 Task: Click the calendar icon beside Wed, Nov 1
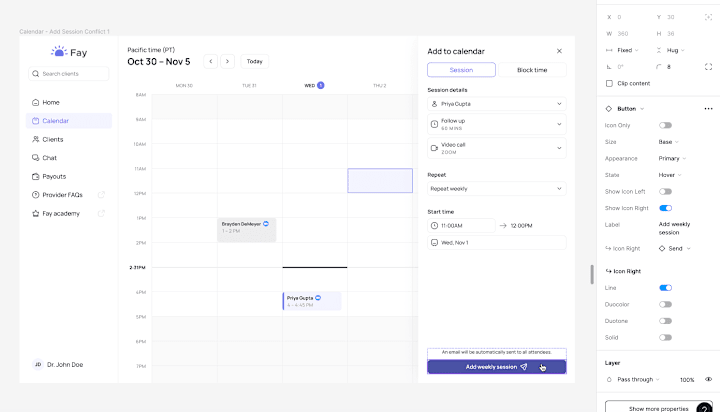434,243
